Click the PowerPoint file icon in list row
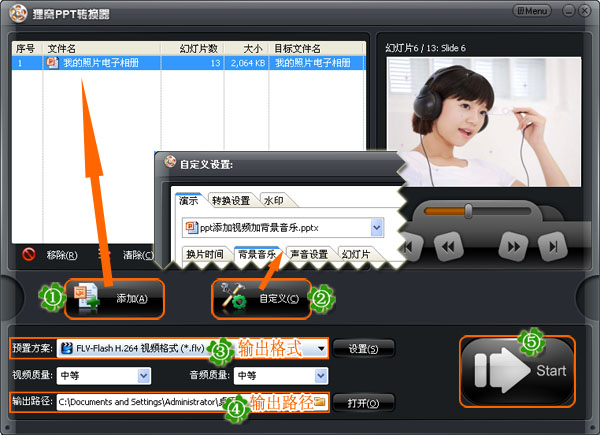 pyautogui.click(x=52, y=62)
